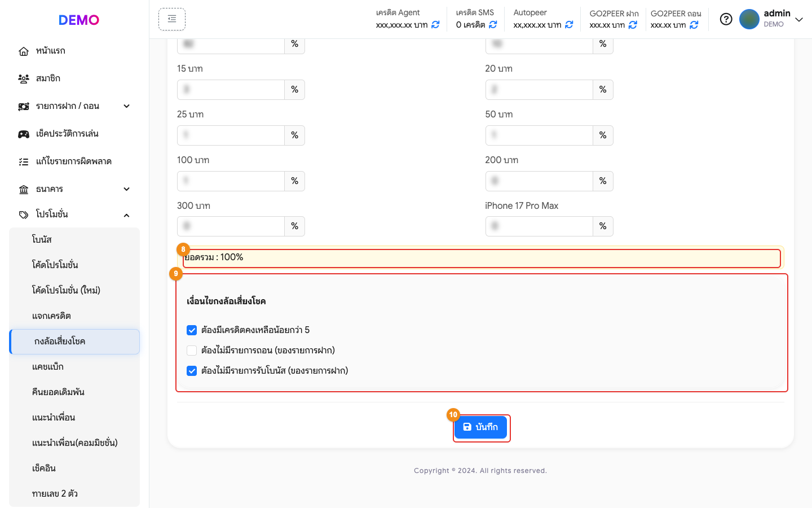Open the admin account dropdown arrow
The width and height of the screenshot is (812, 508).
point(799,19)
